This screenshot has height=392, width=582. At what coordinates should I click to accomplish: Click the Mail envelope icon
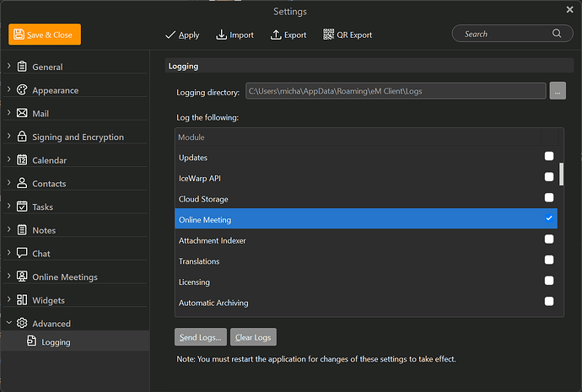click(22, 113)
